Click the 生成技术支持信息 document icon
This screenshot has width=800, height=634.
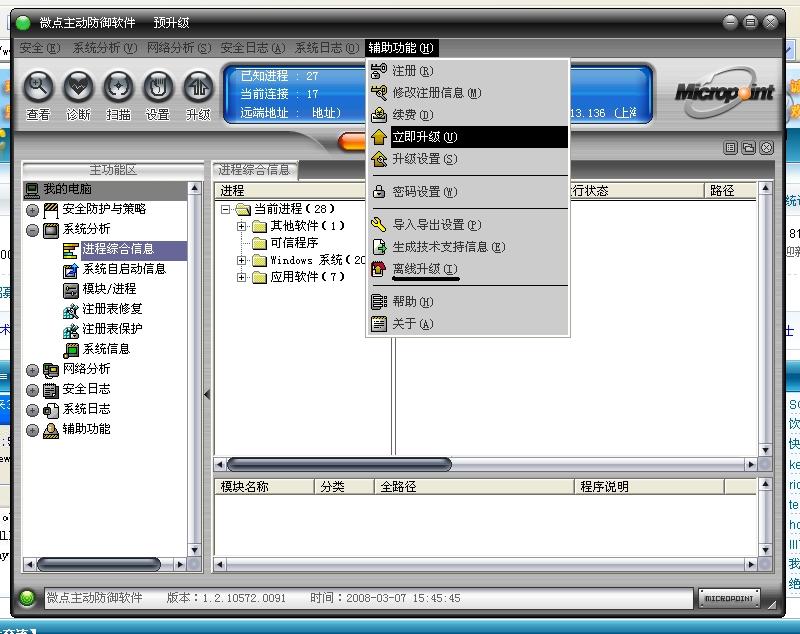pyautogui.click(x=379, y=247)
